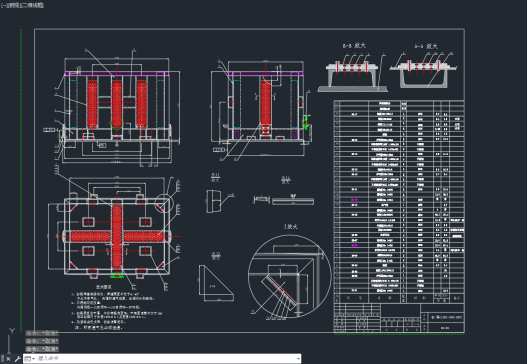Close the command line window

click(8, 359)
